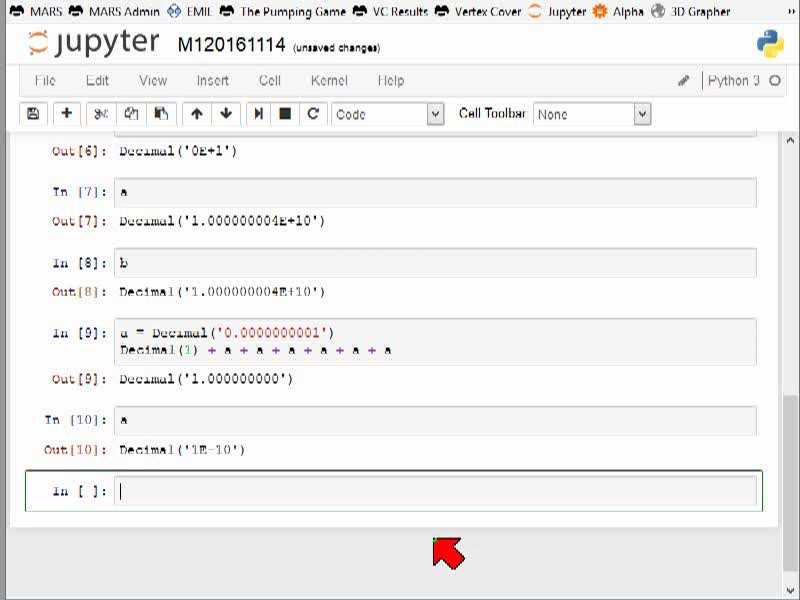Copy selected cells icon in the toolbar
Viewport: 800px width, 600px height.
pyautogui.click(x=131, y=114)
